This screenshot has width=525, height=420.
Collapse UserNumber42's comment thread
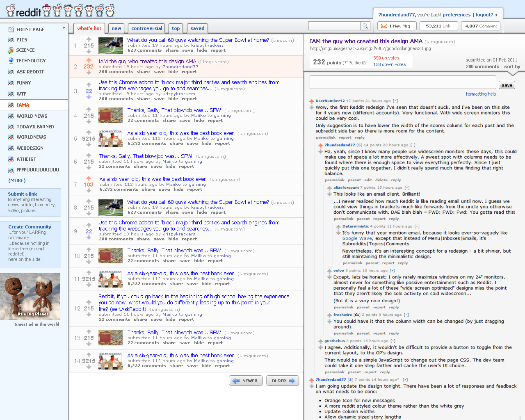pyautogui.click(x=395, y=101)
